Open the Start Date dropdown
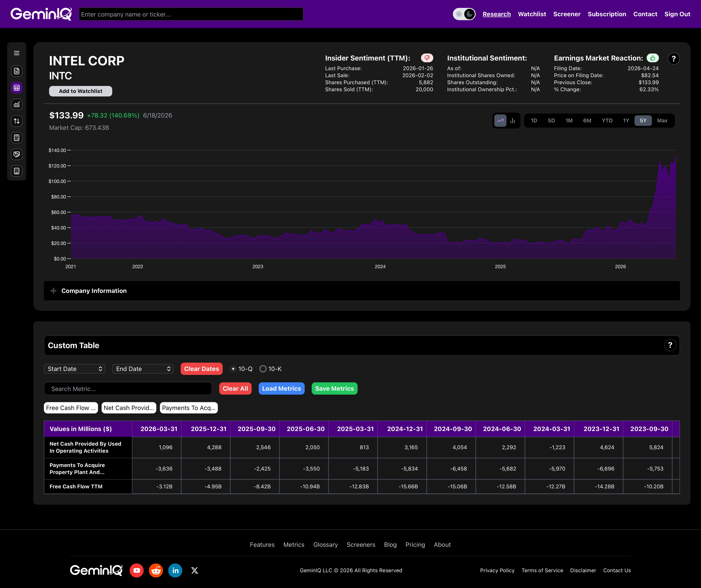701x588 pixels. pos(74,369)
